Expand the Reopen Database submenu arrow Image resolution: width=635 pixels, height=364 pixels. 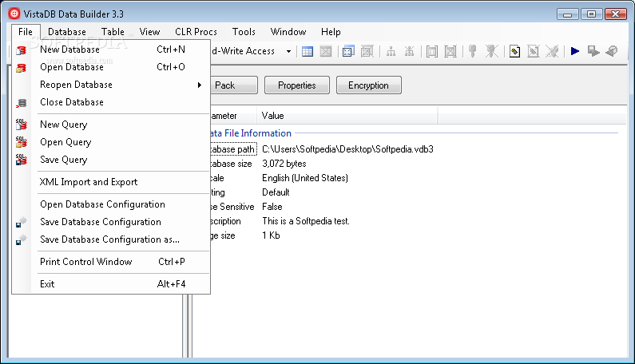coord(199,85)
